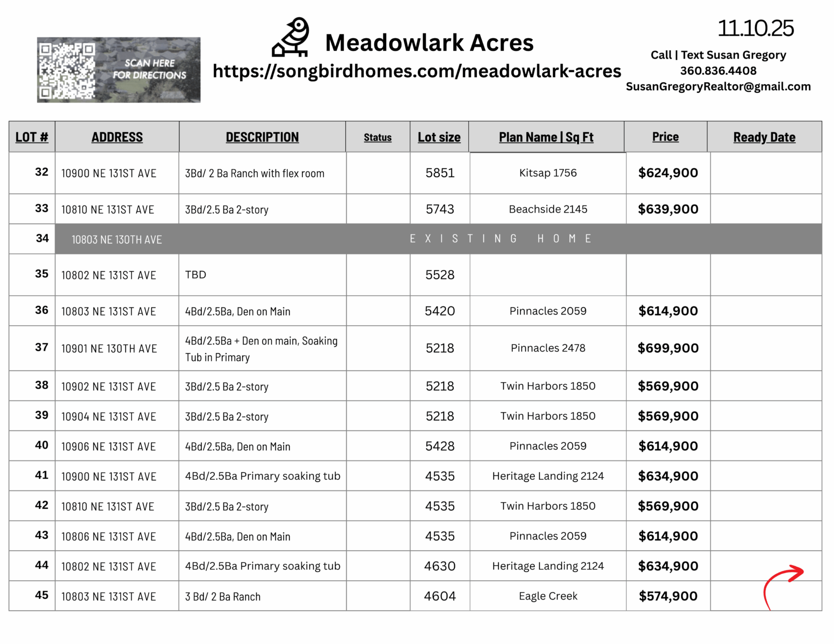The width and height of the screenshot is (834, 644).
Task: Click the Plan Name | Sq Ft header
Action: (x=546, y=137)
